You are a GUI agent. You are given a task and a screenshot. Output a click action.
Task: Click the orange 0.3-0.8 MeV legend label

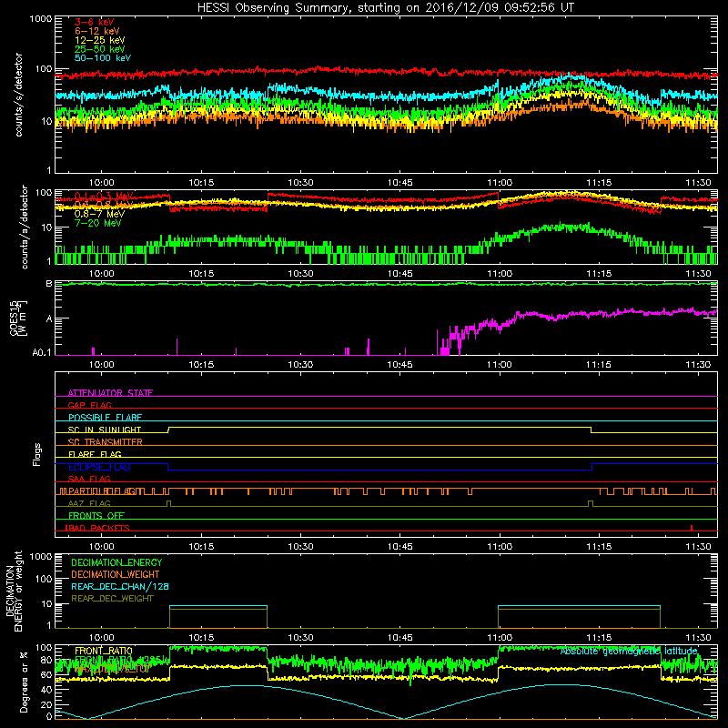104,205
